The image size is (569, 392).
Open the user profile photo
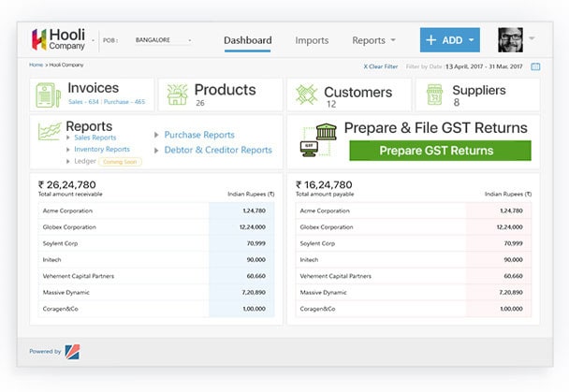[x=510, y=39]
